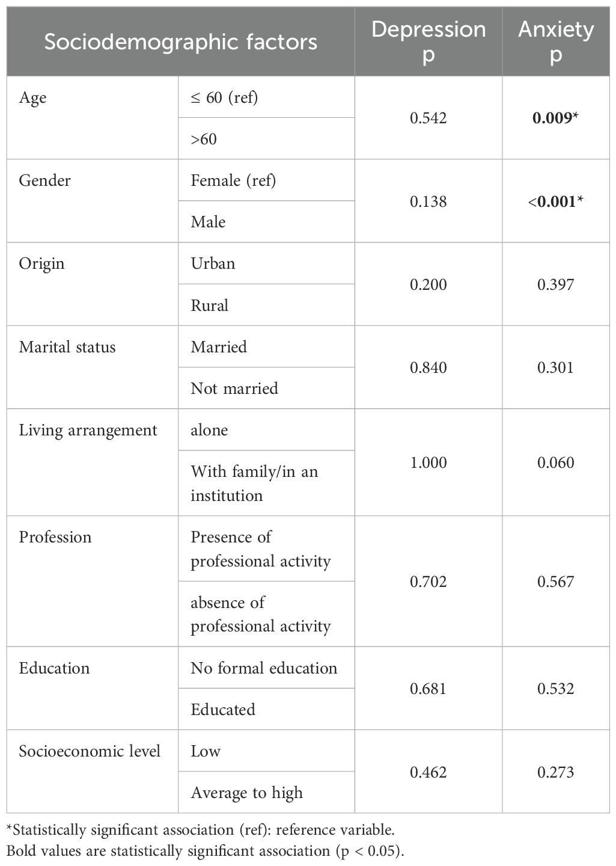Click the Not married cell
616x866 pixels.
(x=234, y=388)
